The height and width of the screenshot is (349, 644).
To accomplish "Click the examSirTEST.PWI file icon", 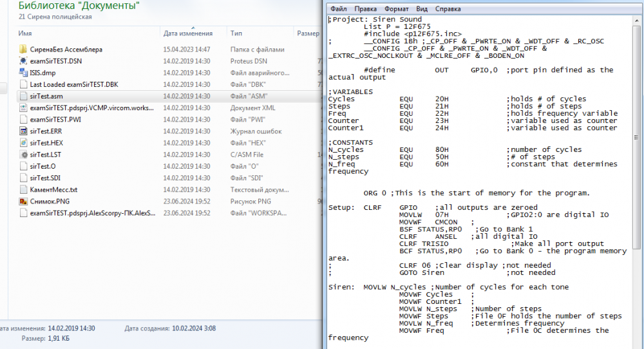I will pyautogui.click(x=23, y=120).
